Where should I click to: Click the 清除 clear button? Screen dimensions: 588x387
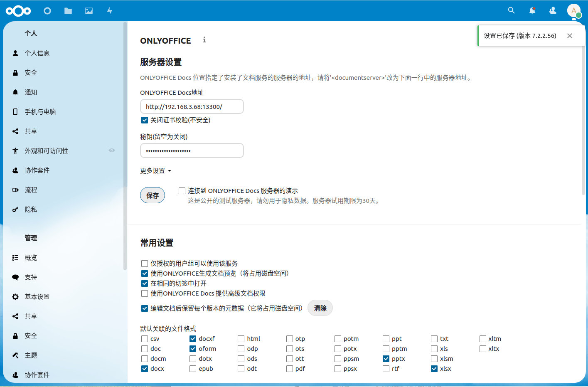[x=320, y=308]
